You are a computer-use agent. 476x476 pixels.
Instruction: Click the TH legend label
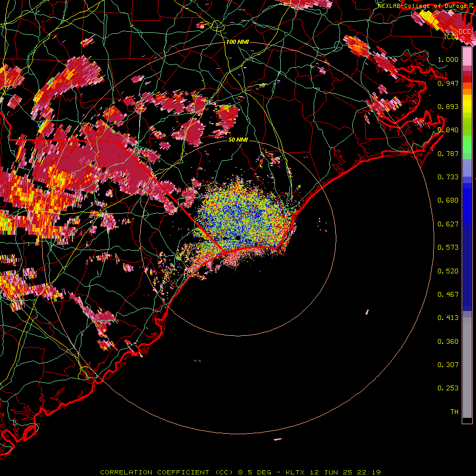(454, 412)
